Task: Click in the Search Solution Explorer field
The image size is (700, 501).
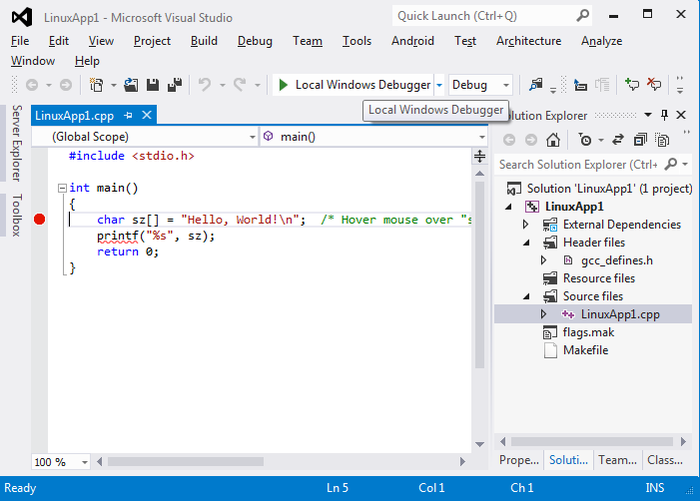Action: tap(579, 165)
